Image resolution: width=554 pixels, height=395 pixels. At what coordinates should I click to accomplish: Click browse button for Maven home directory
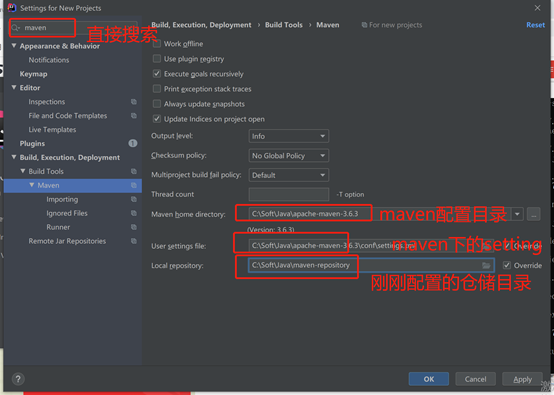[534, 214]
